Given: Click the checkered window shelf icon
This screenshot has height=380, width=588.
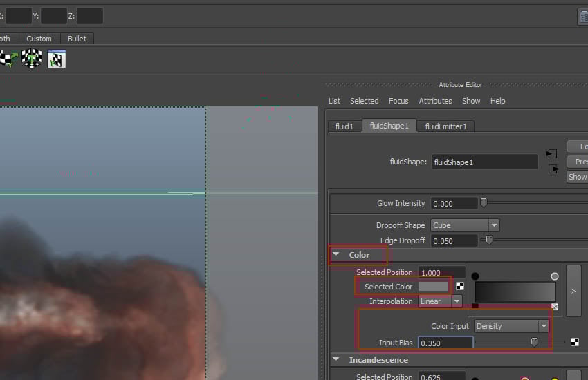Looking at the screenshot, I should click(57, 59).
